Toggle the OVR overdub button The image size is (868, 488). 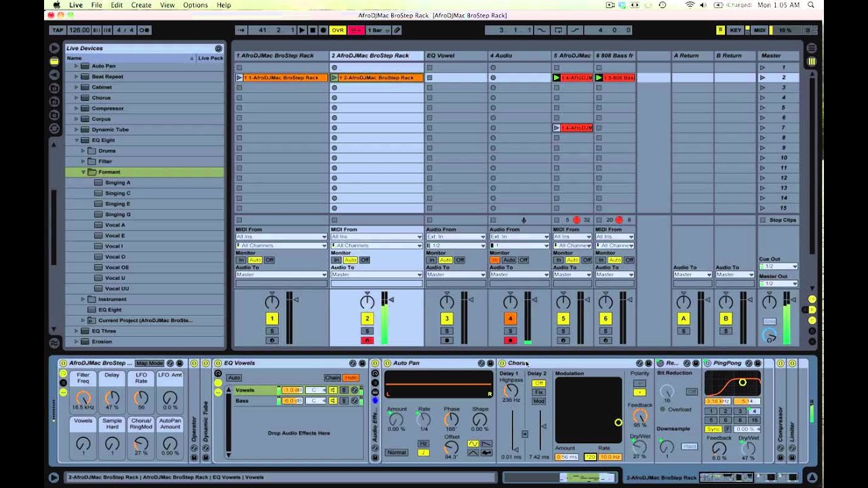337,30
